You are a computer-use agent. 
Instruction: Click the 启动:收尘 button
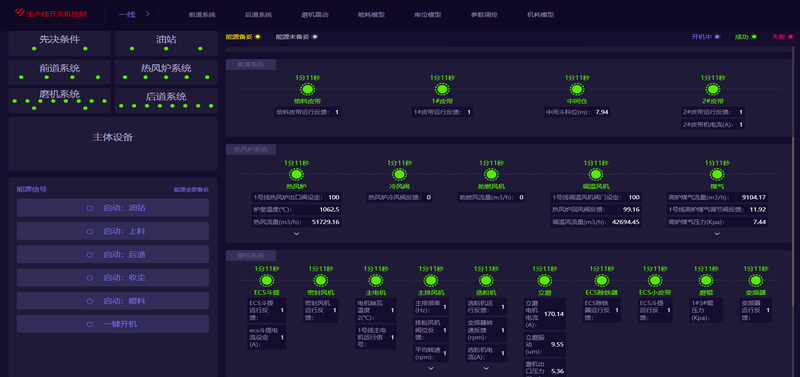pos(113,278)
